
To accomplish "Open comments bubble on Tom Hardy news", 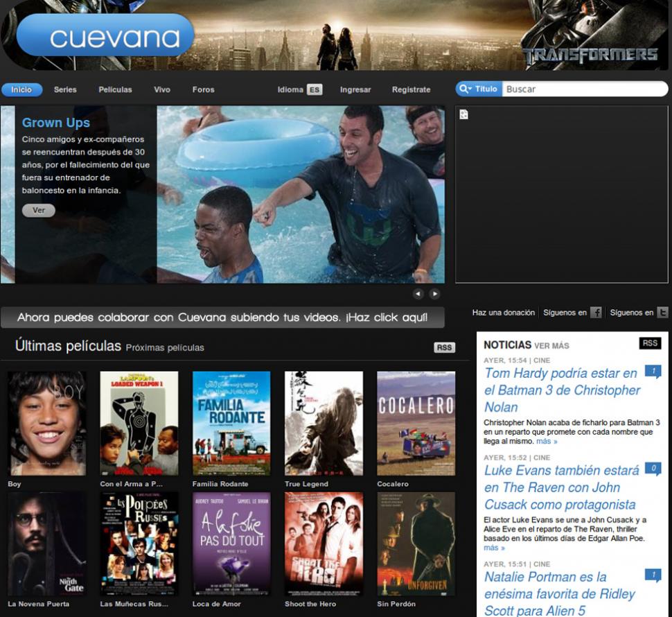I will [652, 372].
